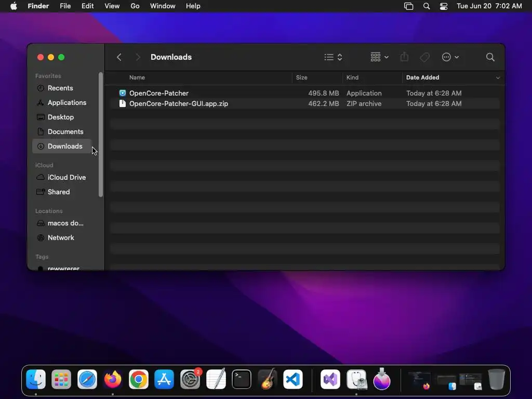532x399 pixels.
Task: Open the Window menu
Action: point(163,6)
